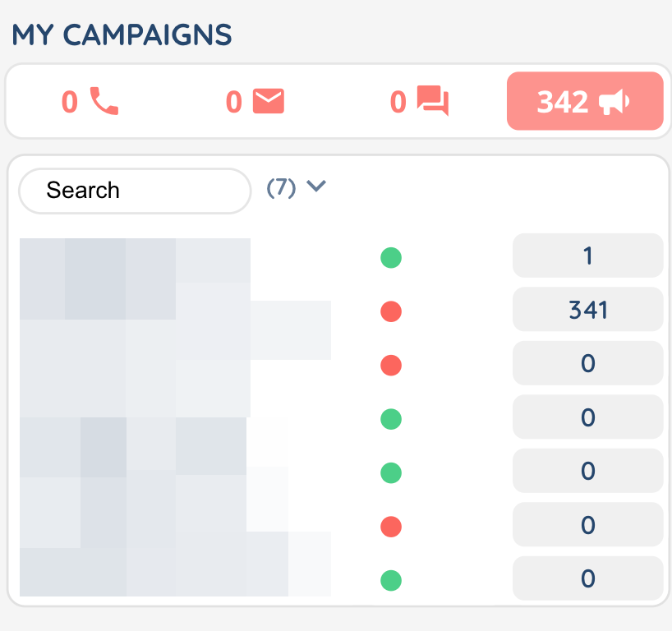The image size is (672, 631).
Task: Expand the (7) campaigns dropdown chevron
Action: pyautogui.click(x=316, y=187)
